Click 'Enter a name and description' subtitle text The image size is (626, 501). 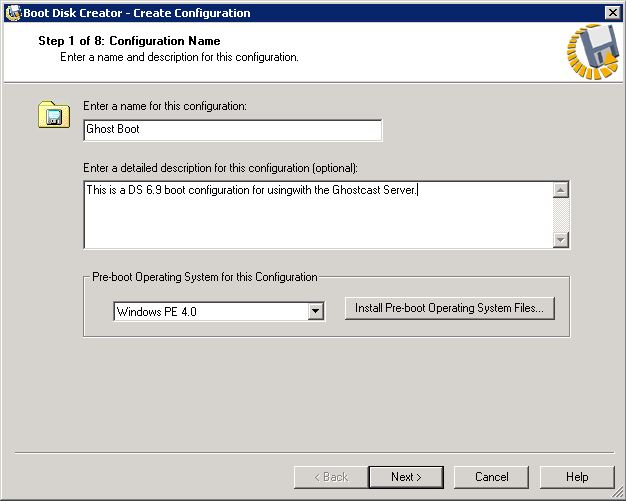click(x=179, y=57)
